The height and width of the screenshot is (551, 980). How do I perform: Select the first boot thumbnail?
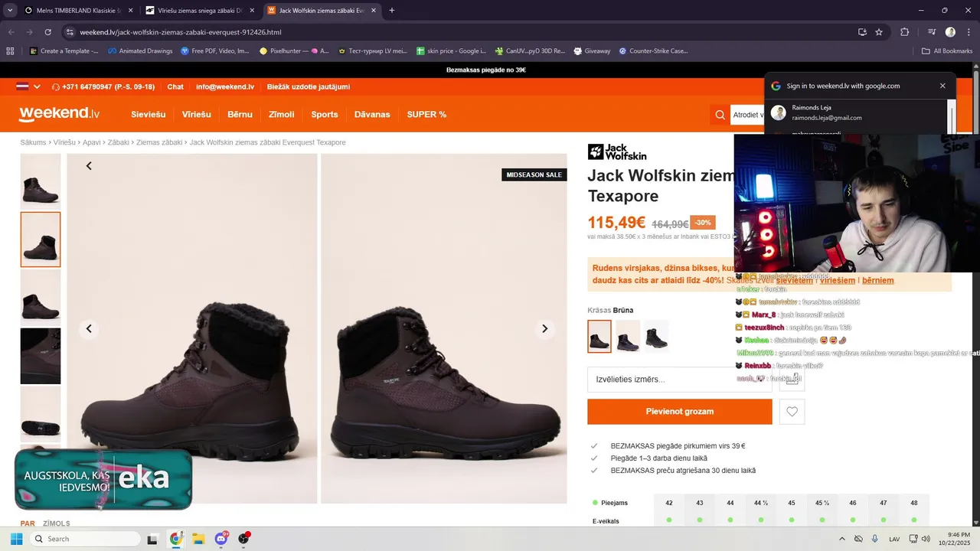[x=41, y=182]
